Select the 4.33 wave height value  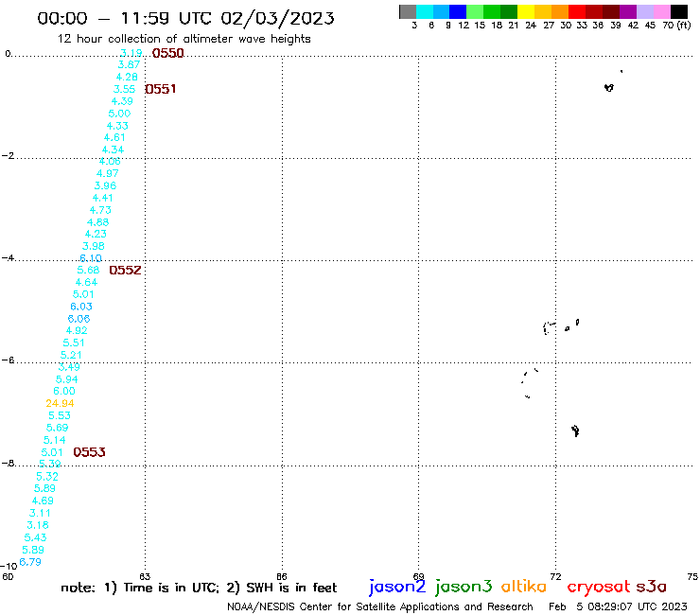[117, 126]
